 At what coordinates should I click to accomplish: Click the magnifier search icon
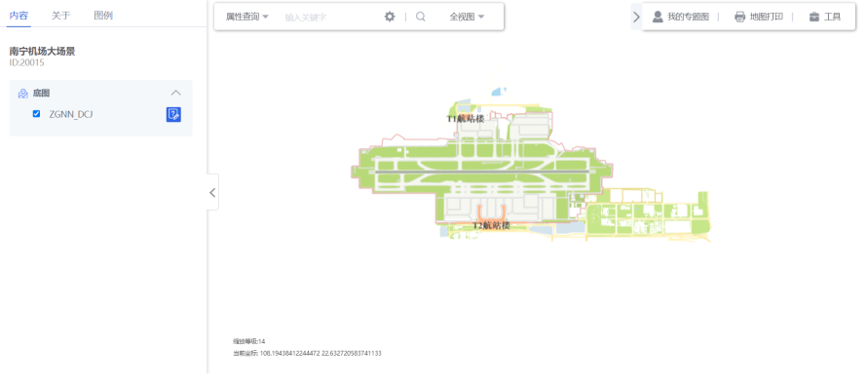(x=420, y=17)
